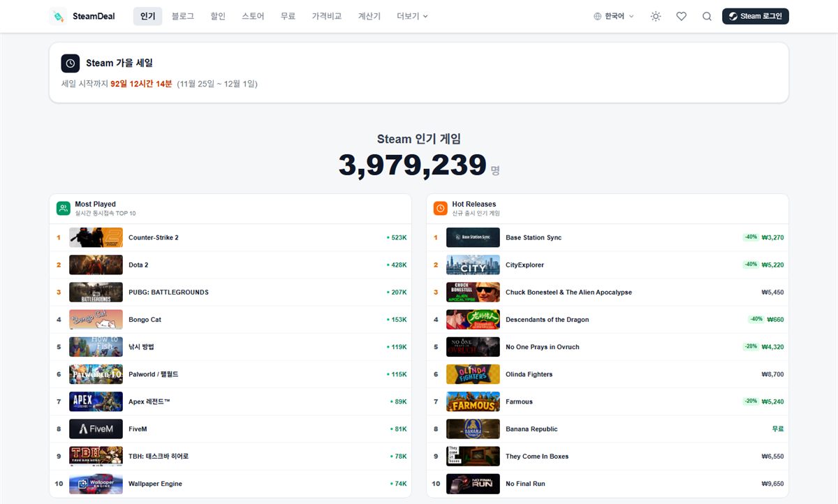Toggle the light/dark theme sun icon
This screenshot has height=504, width=838.
pyautogui.click(x=655, y=16)
